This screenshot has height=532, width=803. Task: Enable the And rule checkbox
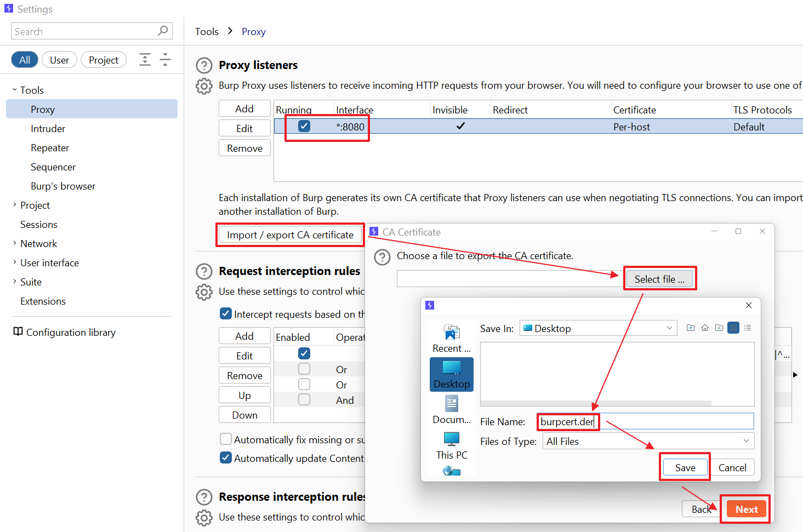304,399
